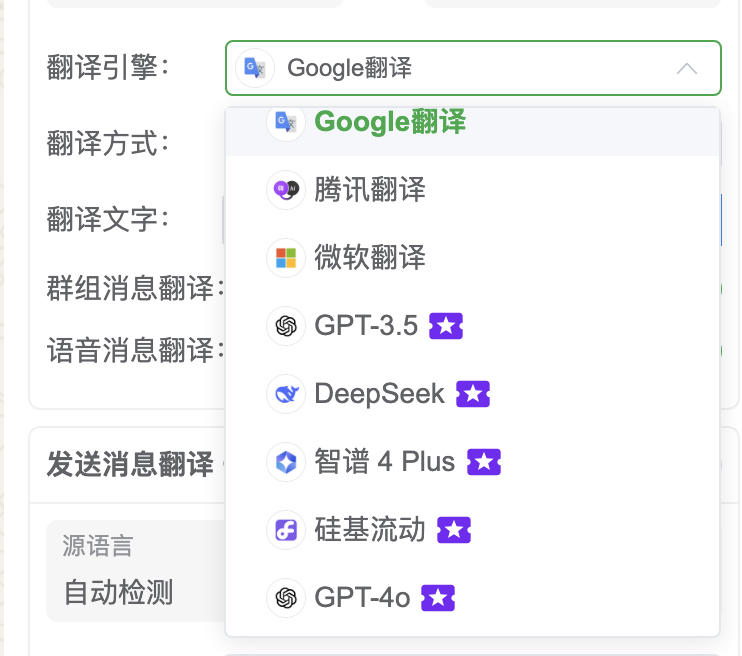Click the 翻译引擎 label
The width and height of the screenshot is (742, 656).
(107, 67)
